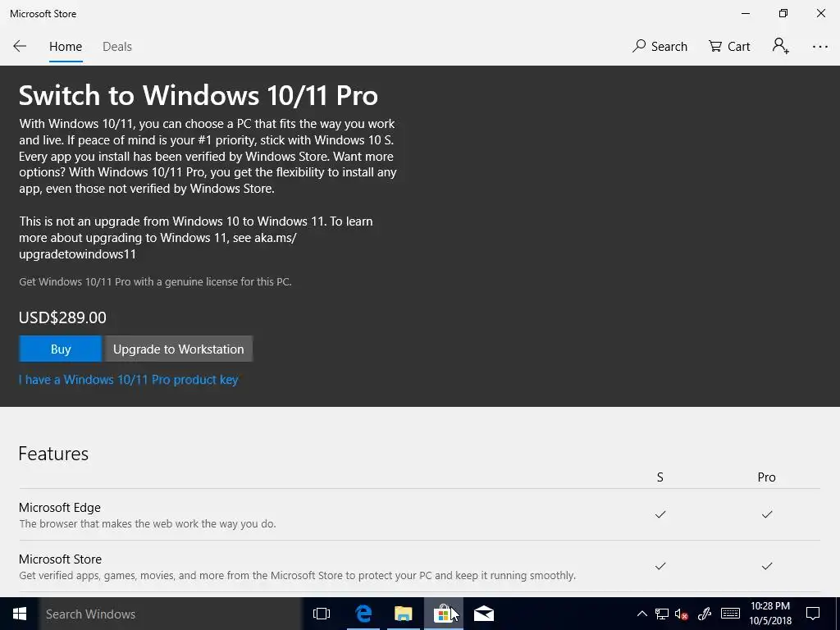Click the Windows Start button
840x630 pixels.
[20, 614]
